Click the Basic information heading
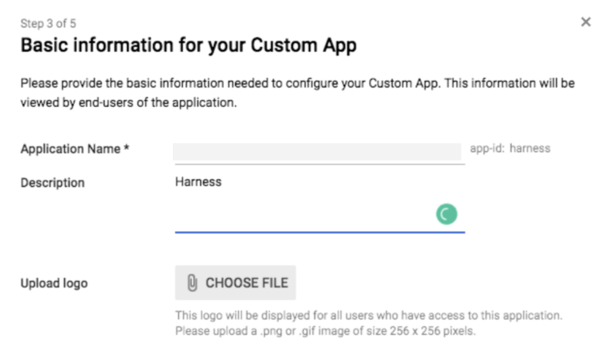This screenshot has width=607, height=364. tap(189, 45)
